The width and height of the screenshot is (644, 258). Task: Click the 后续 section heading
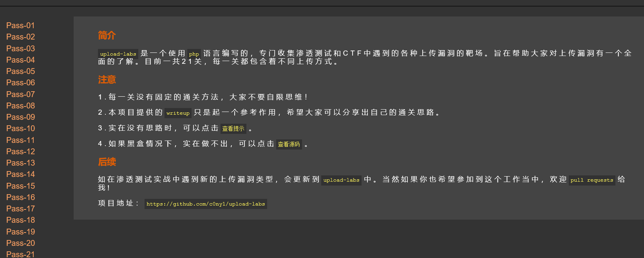point(107,162)
